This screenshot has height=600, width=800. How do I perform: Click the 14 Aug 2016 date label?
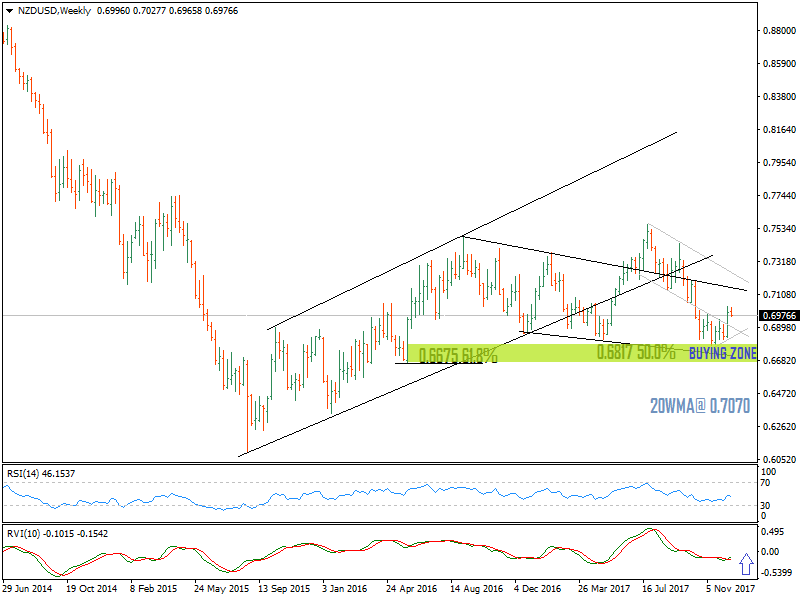pyautogui.click(x=477, y=589)
